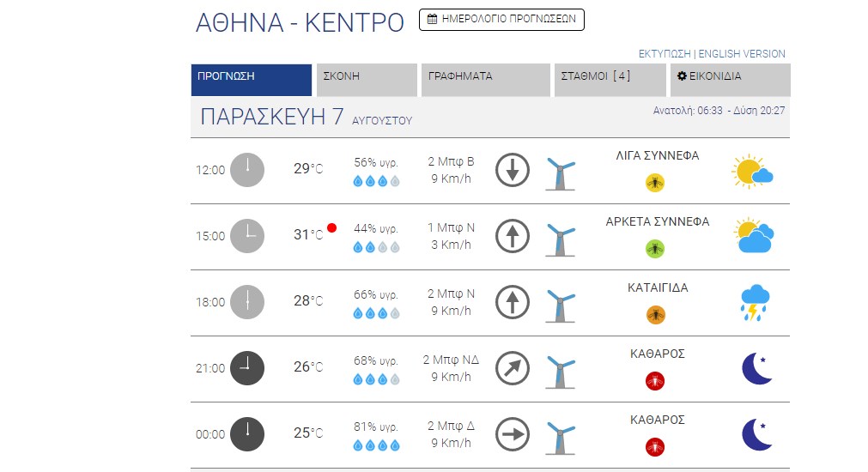This screenshot has height=472, width=868.
Task: Click the yellow mosquito indicator at 12:00
Action: (x=655, y=183)
